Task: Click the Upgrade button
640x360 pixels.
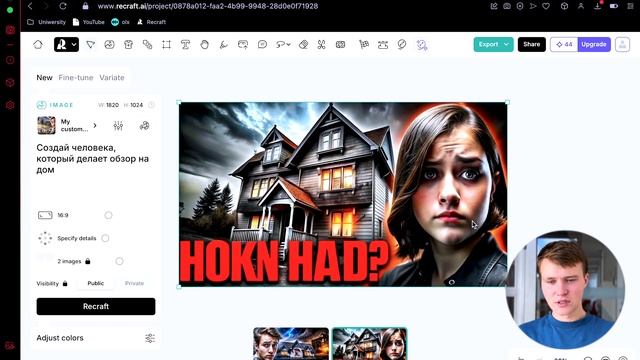Action: click(x=594, y=44)
